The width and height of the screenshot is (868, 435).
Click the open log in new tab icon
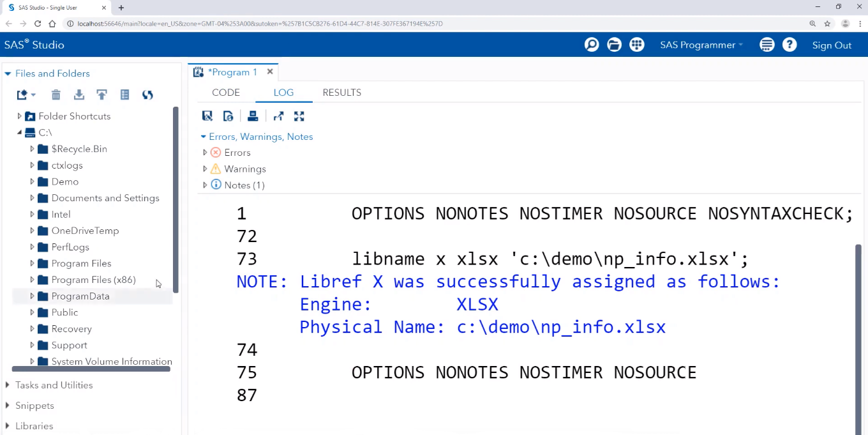(x=278, y=116)
